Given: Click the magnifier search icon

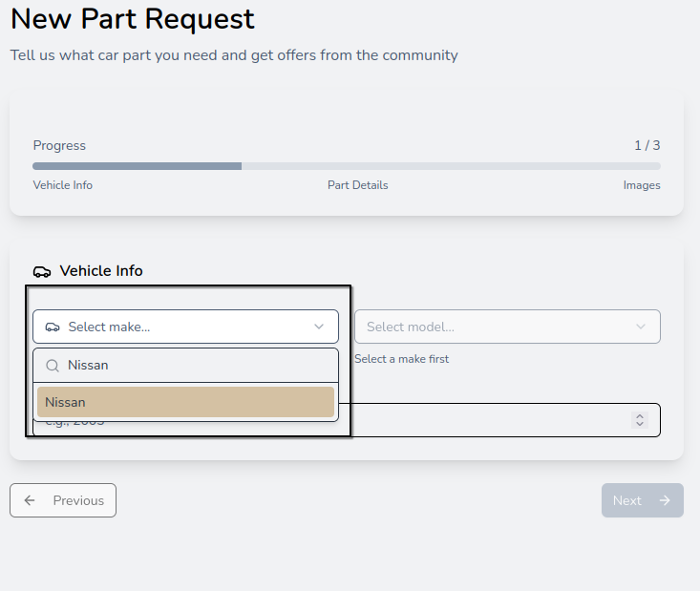Looking at the screenshot, I should pos(53,366).
